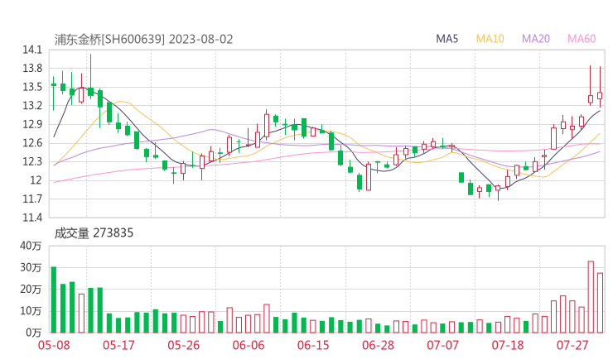Click the 05-26 date axis label
The height and width of the screenshot is (364, 613).
pyautogui.click(x=183, y=345)
